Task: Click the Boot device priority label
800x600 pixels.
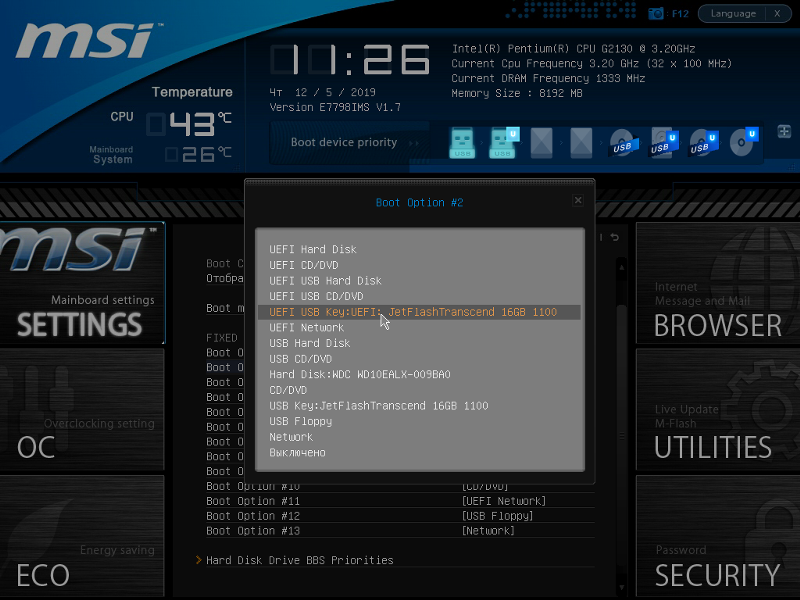Action: coord(344,142)
